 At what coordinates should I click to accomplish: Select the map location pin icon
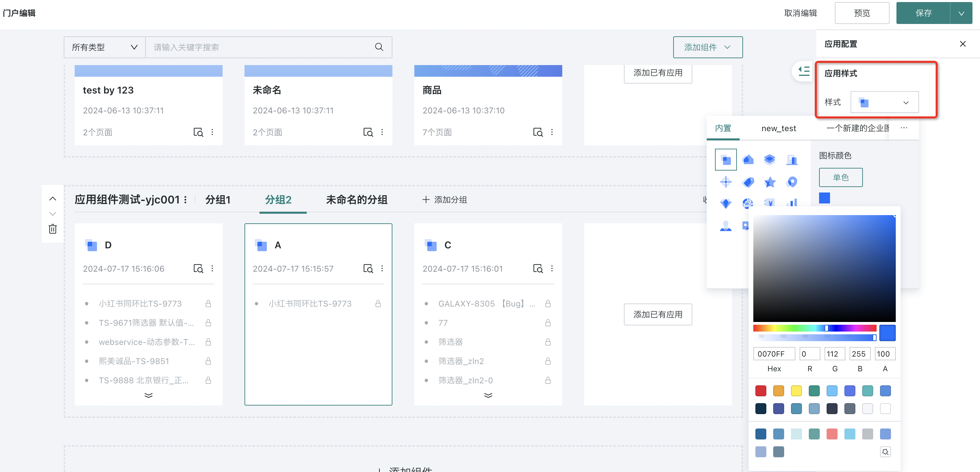point(792,182)
